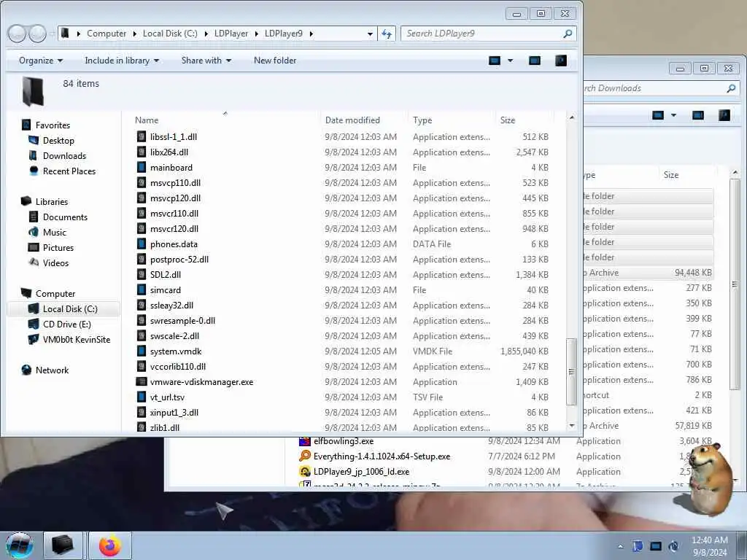This screenshot has width=747, height=560.
Task: Select the libx264.dll file icon
Action: (x=142, y=152)
